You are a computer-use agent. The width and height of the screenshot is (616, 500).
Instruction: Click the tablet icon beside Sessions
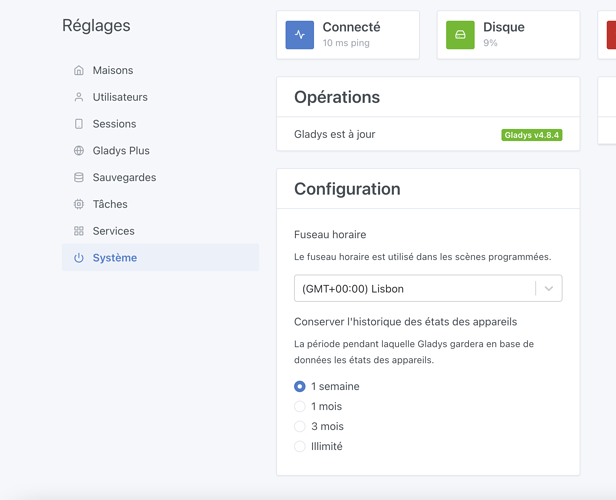[79, 124]
